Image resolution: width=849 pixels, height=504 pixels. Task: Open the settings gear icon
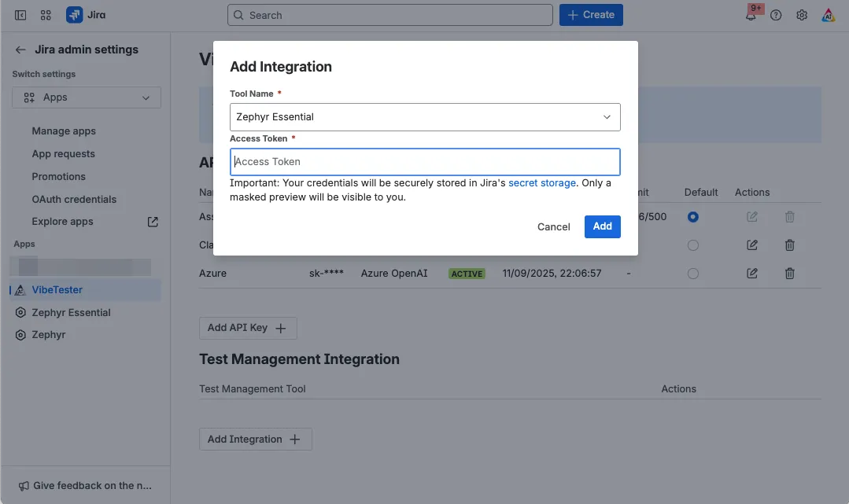802,15
